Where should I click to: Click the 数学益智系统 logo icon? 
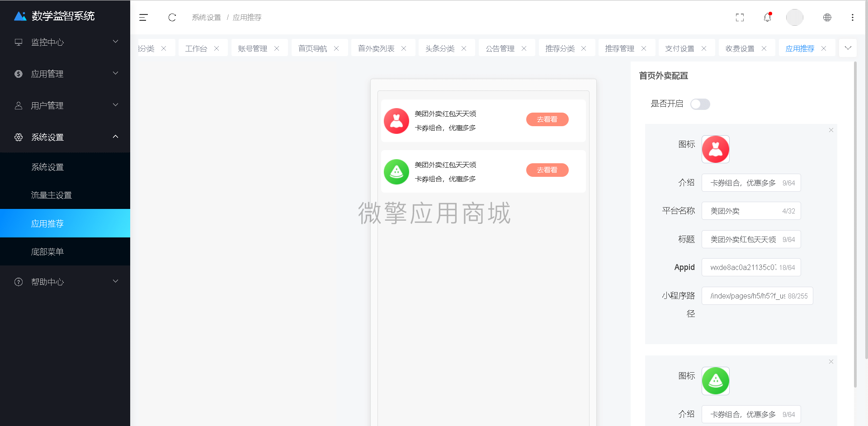click(20, 16)
